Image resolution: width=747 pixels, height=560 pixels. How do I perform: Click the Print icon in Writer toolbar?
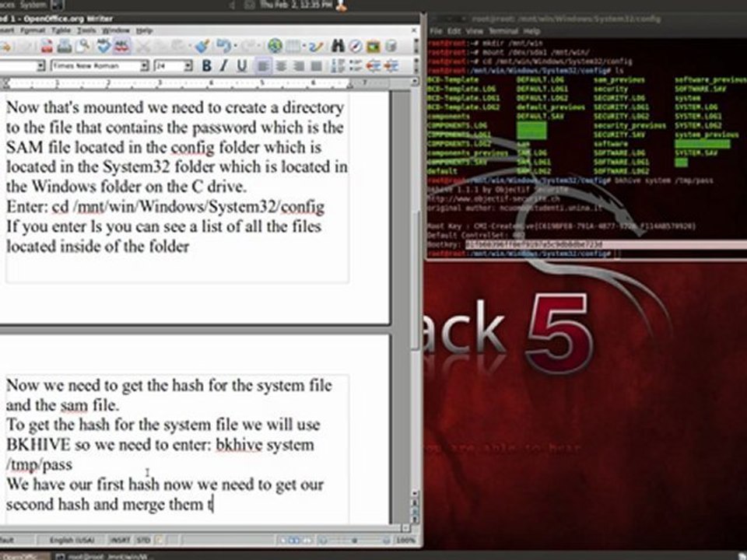tap(65, 46)
